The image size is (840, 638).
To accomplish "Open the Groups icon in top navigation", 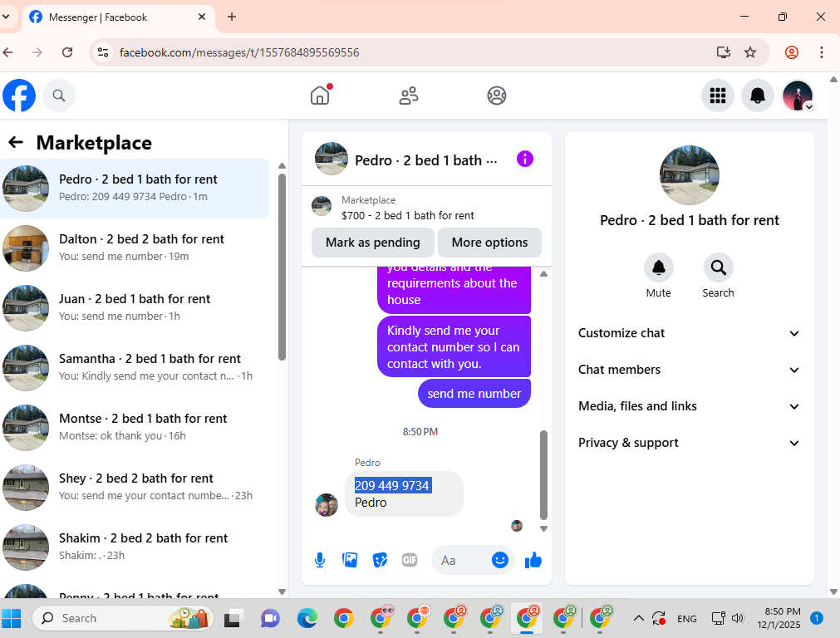I will pyautogui.click(x=497, y=96).
